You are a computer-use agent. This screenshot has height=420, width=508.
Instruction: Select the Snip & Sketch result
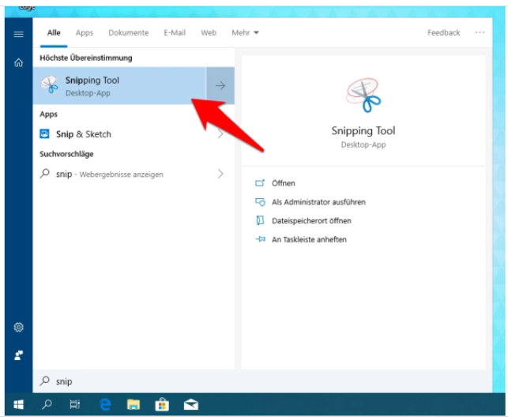point(134,133)
